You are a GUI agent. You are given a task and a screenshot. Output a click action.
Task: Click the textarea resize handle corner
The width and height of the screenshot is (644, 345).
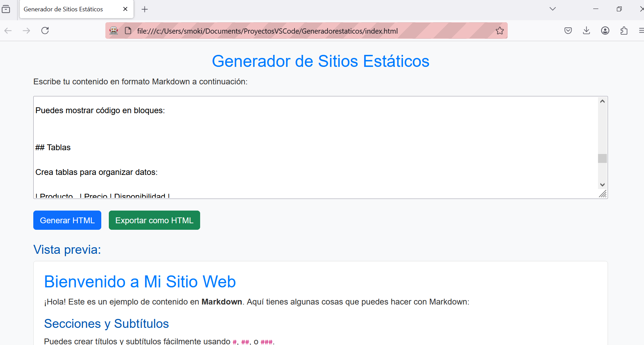click(603, 194)
